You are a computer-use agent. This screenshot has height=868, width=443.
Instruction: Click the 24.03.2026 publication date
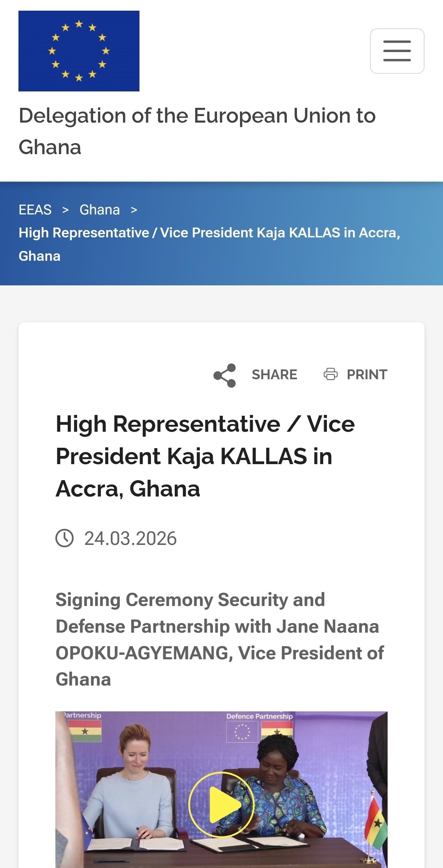(x=130, y=538)
